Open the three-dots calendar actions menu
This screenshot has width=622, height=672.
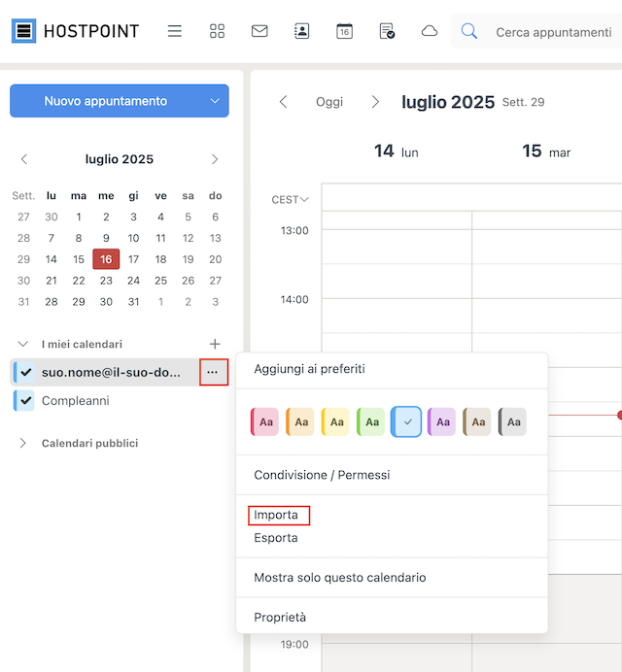213,372
